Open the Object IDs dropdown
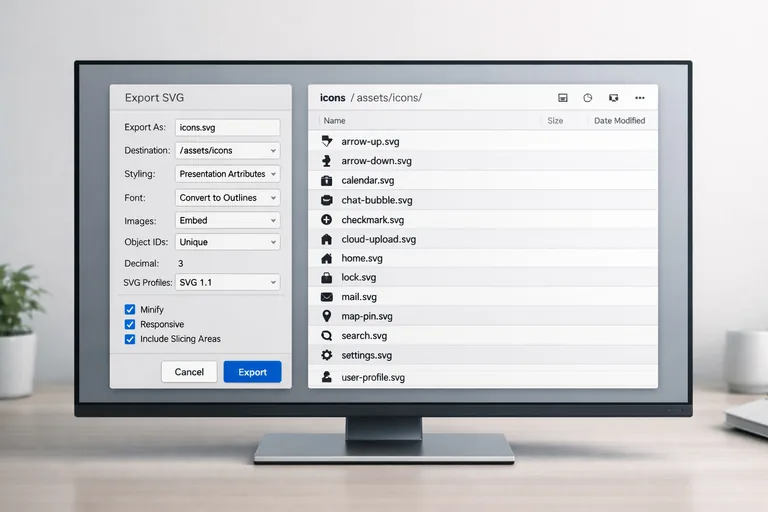The width and height of the screenshot is (768, 512). pos(228,242)
